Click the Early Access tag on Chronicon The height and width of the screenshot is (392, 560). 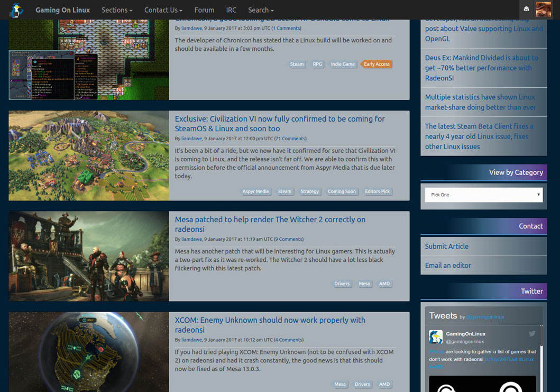coord(377,64)
